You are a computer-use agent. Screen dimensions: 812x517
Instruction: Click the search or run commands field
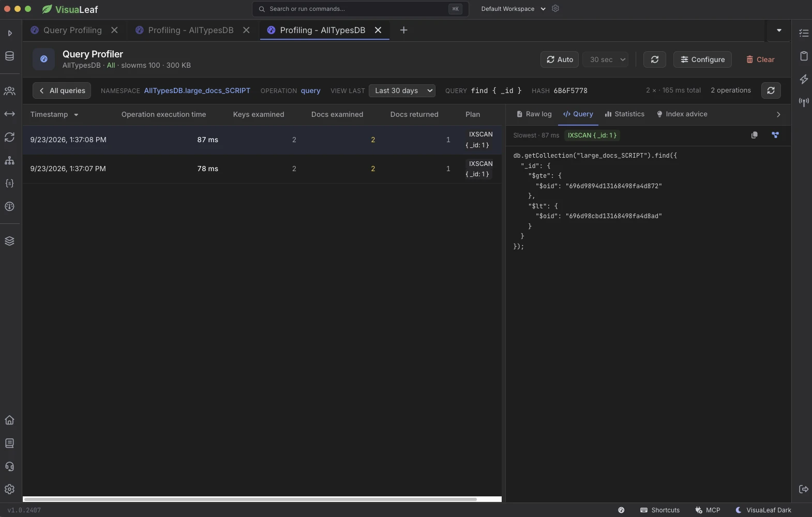point(360,9)
